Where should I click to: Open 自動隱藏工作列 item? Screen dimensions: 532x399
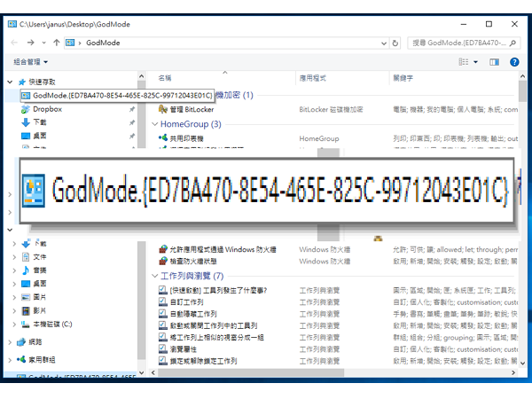193,314
